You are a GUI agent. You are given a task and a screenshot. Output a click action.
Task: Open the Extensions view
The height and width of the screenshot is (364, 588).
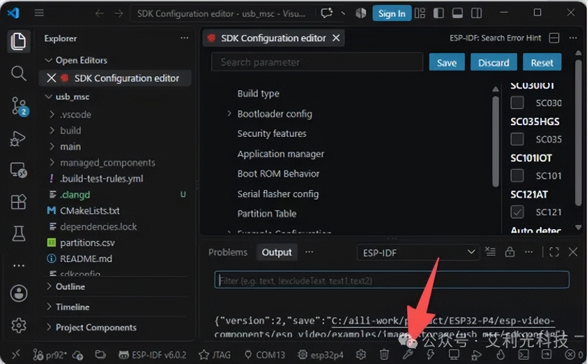coord(19,202)
